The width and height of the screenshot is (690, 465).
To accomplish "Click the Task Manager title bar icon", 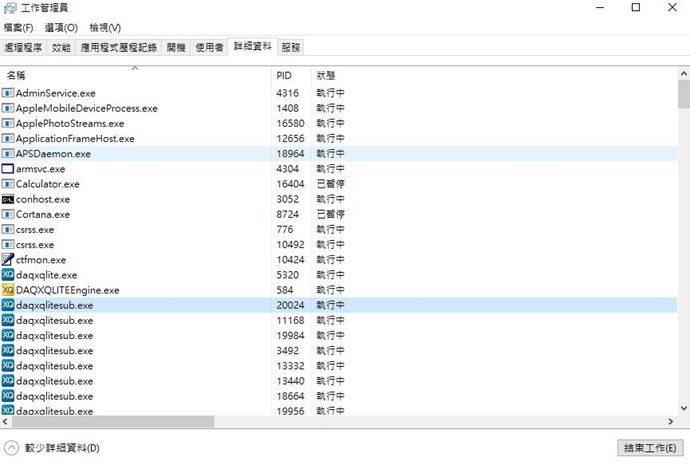I will [10, 8].
